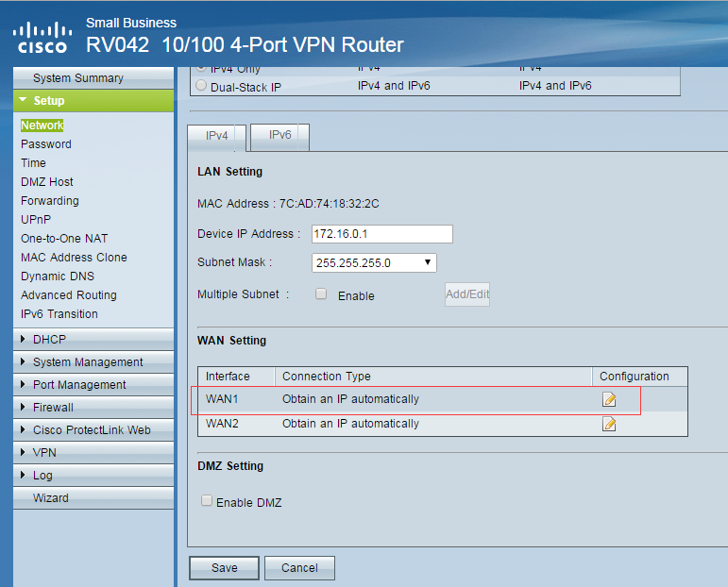This screenshot has width=728, height=587.
Task: Select the IPv4 tab
Action: [217, 136]
